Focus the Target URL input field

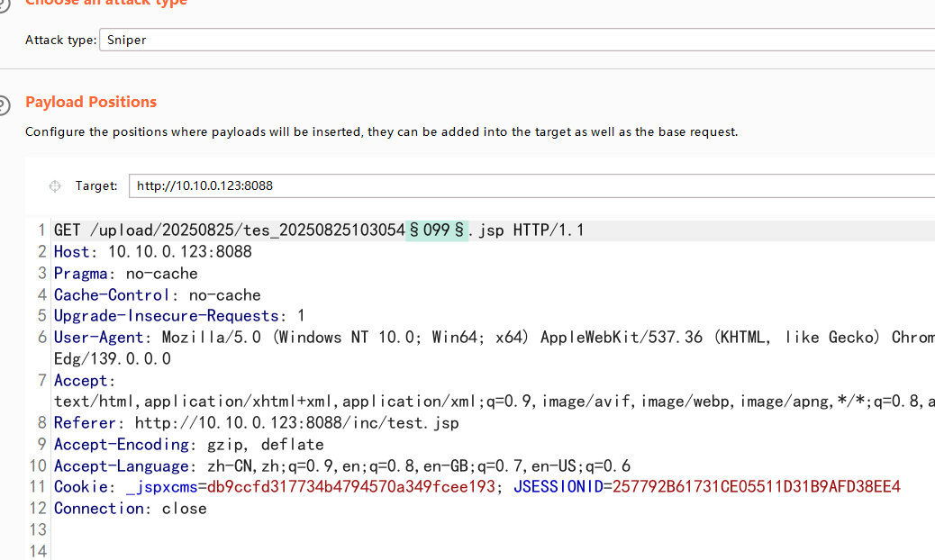pyautogui.click(x=531, y=186)
